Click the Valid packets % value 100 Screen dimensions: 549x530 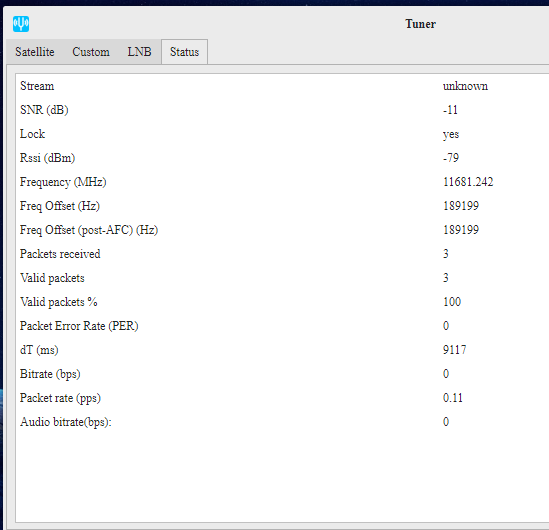[x=452, y=302]
